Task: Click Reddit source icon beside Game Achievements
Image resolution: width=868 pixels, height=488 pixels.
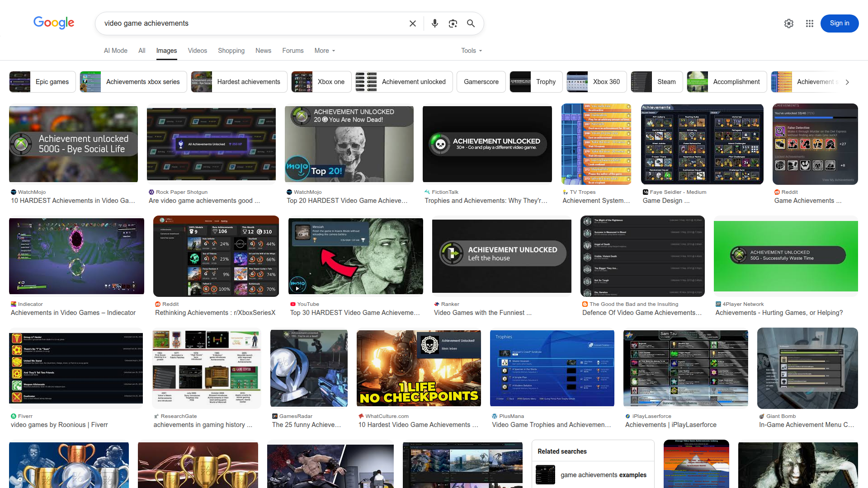Action: [777, 192]
